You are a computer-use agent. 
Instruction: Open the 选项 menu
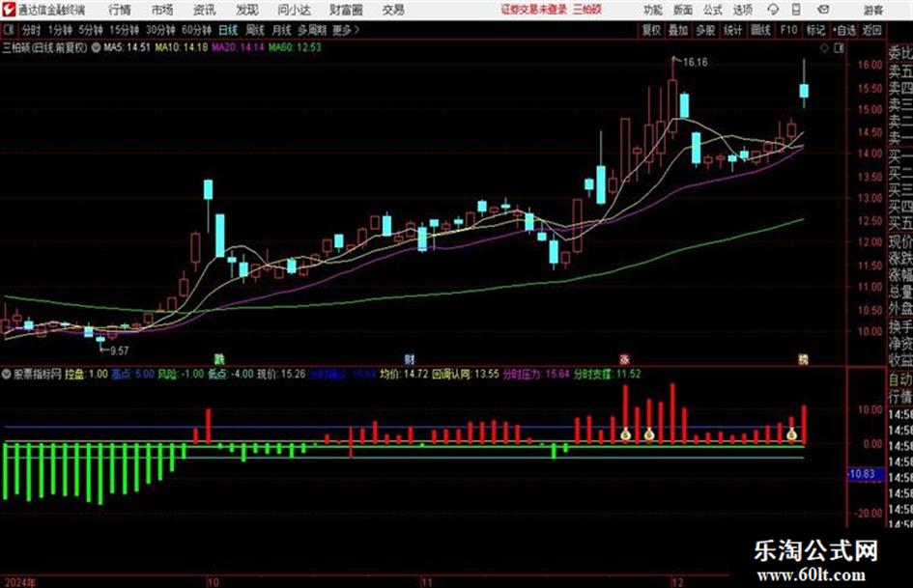tap(742, 10)
